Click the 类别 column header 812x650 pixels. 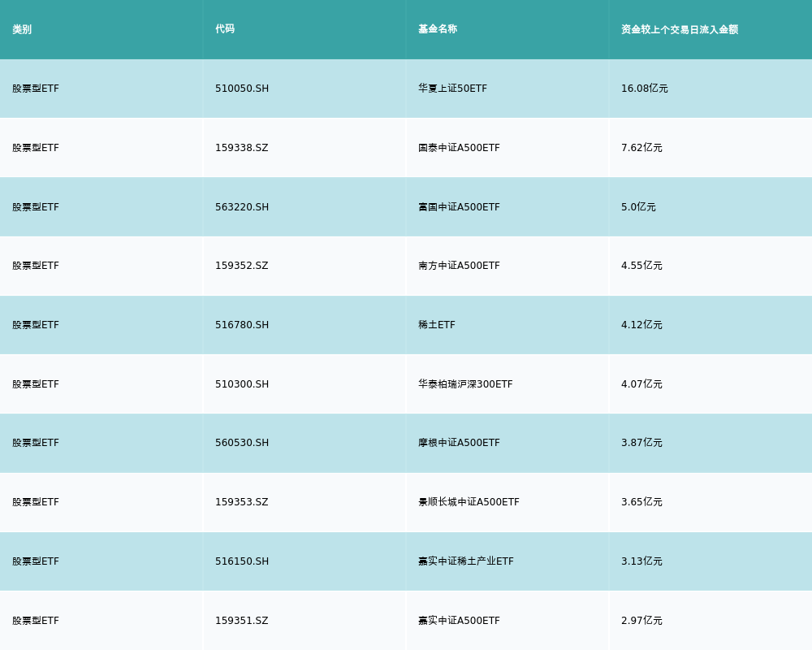point(22,29)
